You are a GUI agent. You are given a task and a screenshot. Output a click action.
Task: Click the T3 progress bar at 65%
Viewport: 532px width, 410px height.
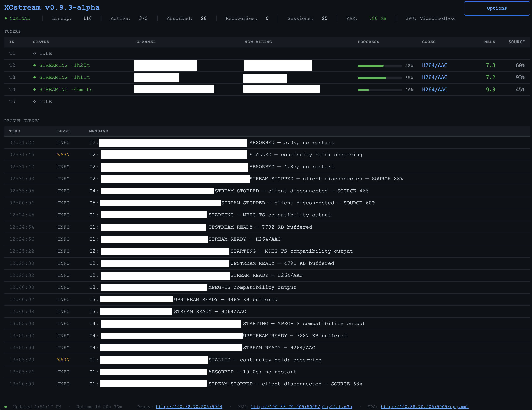coord(380,78)
